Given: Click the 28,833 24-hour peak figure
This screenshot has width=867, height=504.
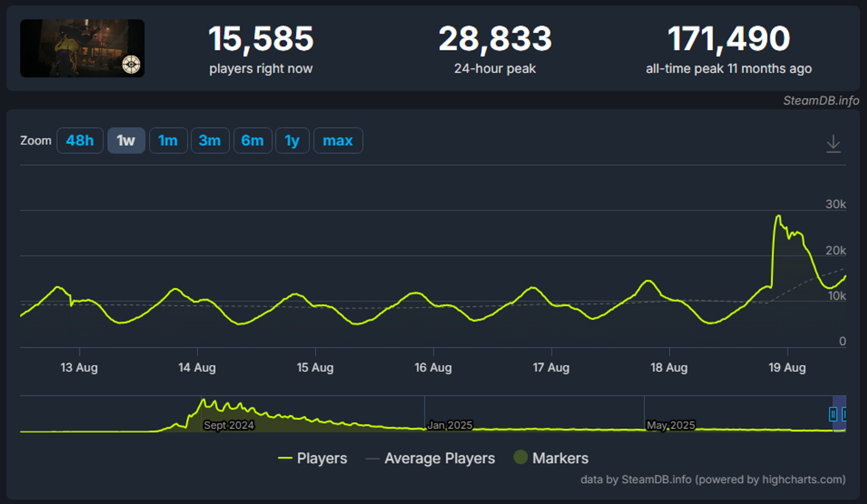Looking at the screenshot, I should pos(495,39).
